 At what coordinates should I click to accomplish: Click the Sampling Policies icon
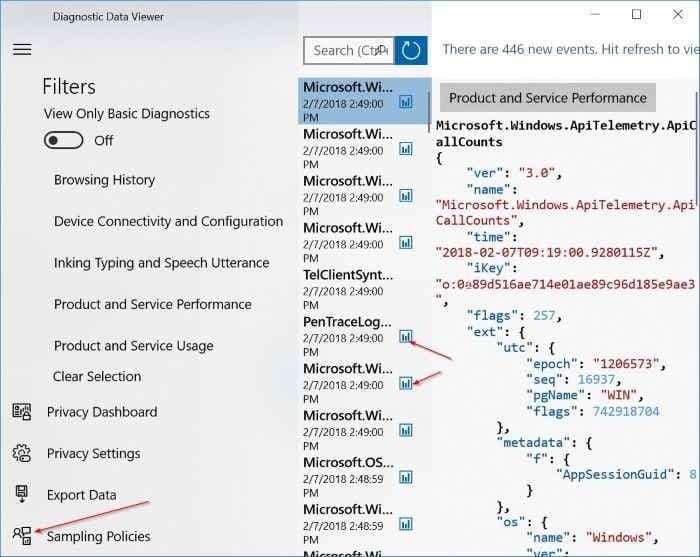tap(21, 536)
